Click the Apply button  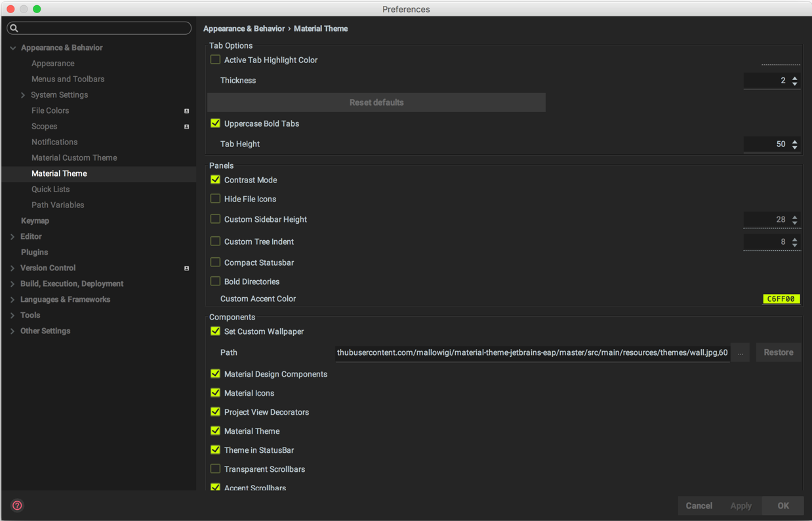click(741, 506)
